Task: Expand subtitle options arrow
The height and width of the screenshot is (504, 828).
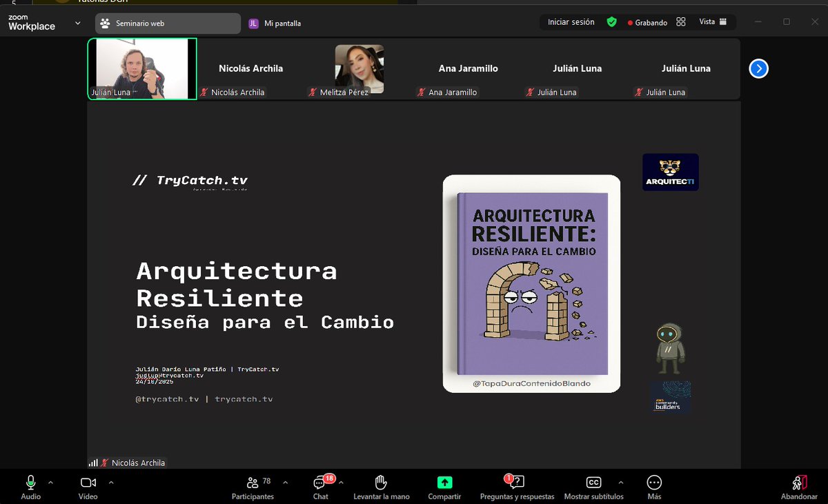Action: [620, 483]
